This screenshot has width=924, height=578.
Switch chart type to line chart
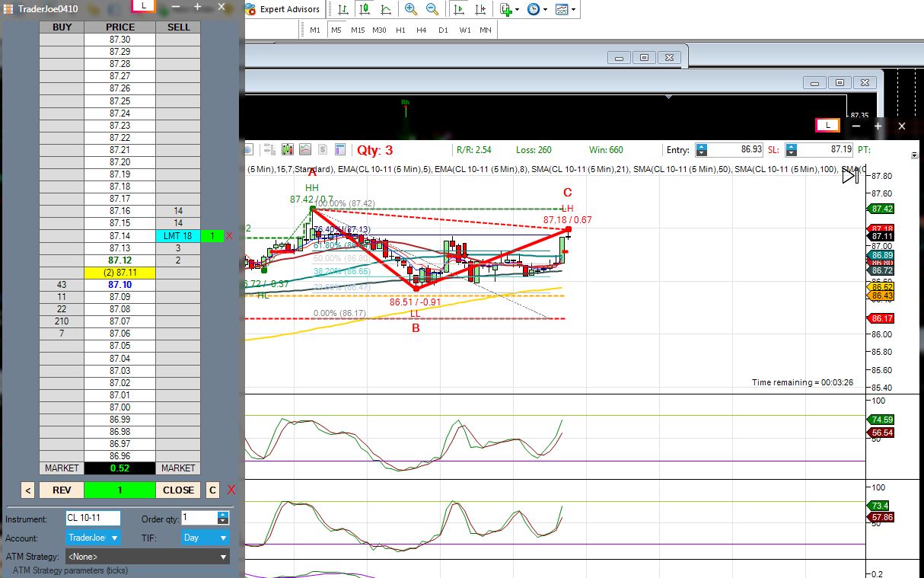coord(386,9)
